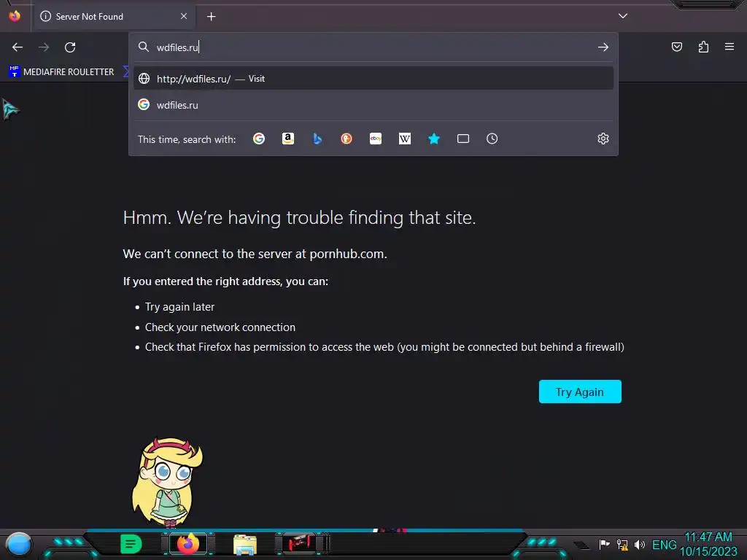Viewport: 747px width, 560px height.
Task: Visit http://wdfiles.ru/ suggestion
Action: tap(373, 79)
